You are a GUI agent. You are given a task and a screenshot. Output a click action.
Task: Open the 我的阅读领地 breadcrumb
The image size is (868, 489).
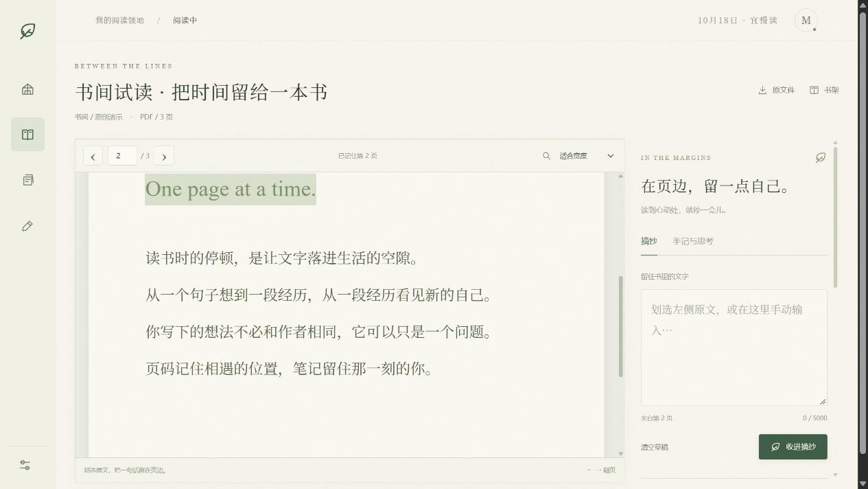(x=119, y=21)
